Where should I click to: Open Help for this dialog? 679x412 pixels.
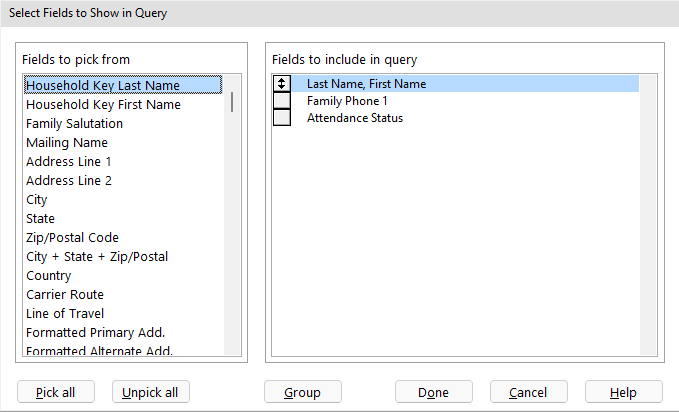click(x=624, y=392)
